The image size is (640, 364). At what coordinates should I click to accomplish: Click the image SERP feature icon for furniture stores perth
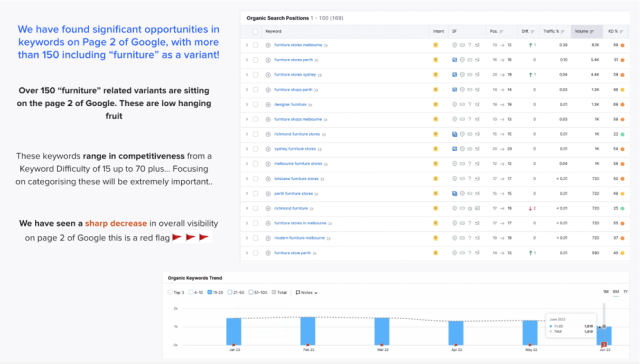tap(454, 60)
